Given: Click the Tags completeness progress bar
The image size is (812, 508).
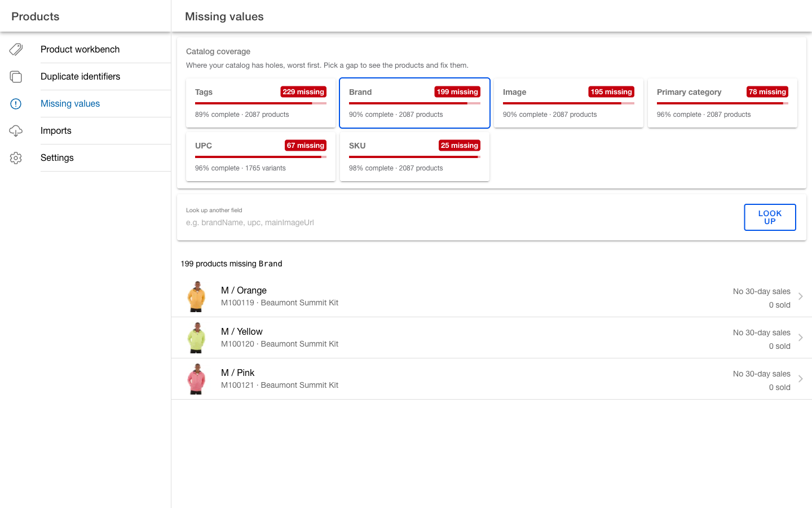Looking at the screenshot, I should 261,103.
